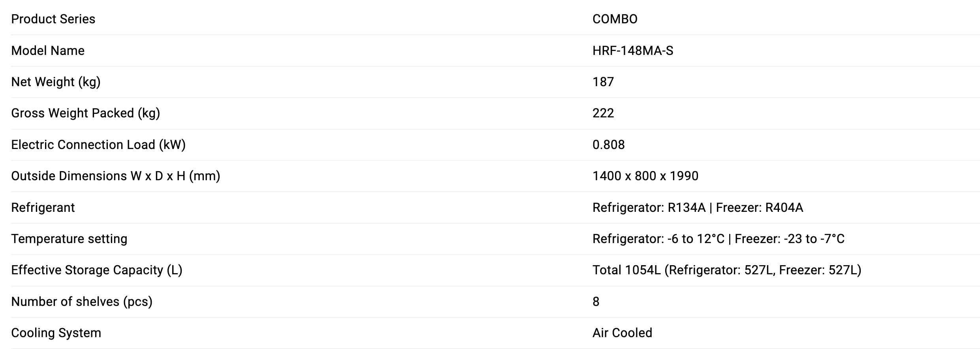Click the Gross Weight Packed label
Image resolution: width=980 pixels, height=349 pixels.
pos(85,113)
